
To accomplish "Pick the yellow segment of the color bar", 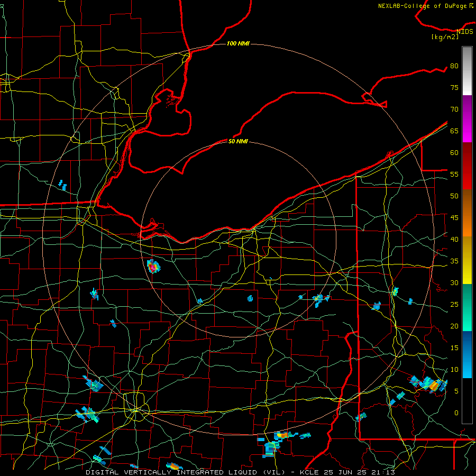I will click(467, 260).
